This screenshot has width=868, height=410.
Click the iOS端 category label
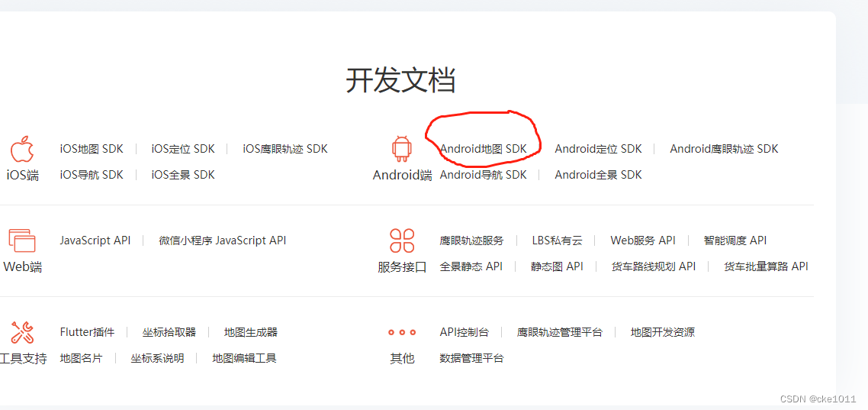click(x=23, y=176)
